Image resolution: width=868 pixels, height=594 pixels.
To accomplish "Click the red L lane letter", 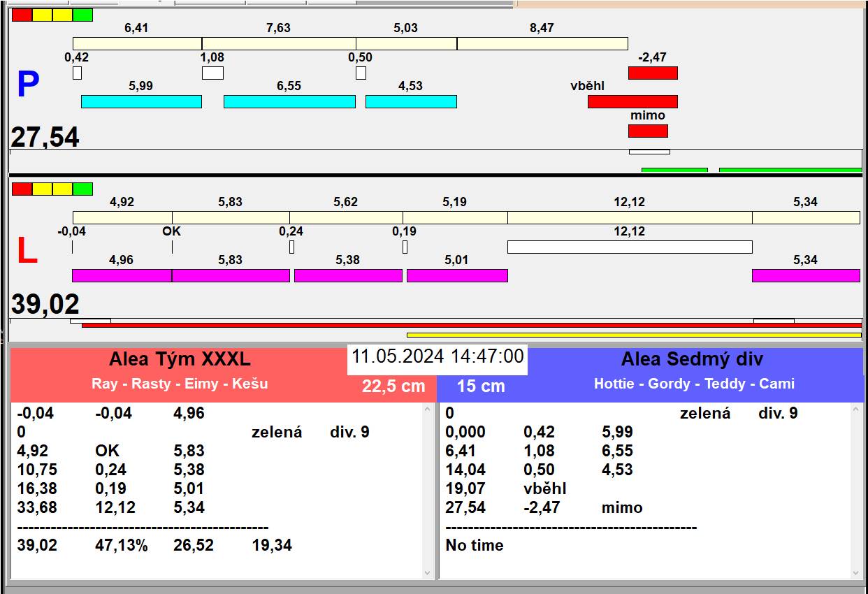I will click(x=27, y=252).
